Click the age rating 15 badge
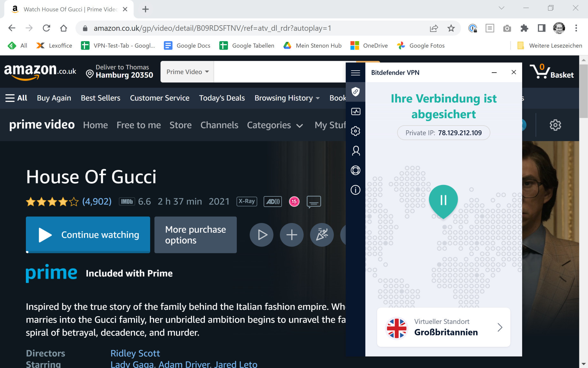 294,202
